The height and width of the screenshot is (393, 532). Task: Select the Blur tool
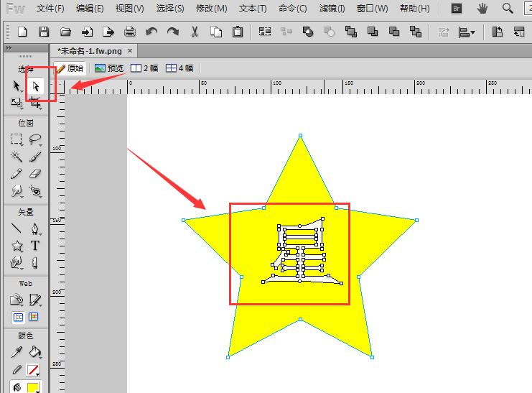click(x=17, y=191)
